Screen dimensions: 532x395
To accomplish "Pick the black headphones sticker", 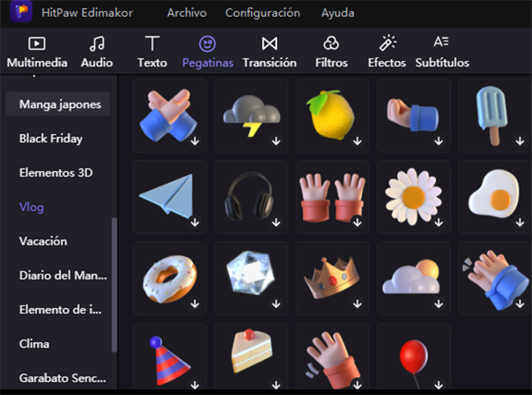I will (x=251, y=197).
